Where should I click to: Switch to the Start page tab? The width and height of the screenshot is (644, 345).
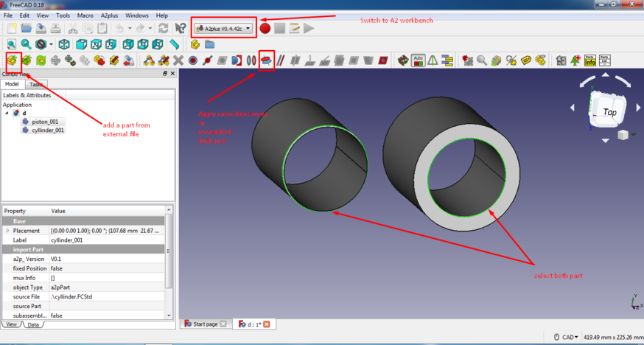(205, 324)
